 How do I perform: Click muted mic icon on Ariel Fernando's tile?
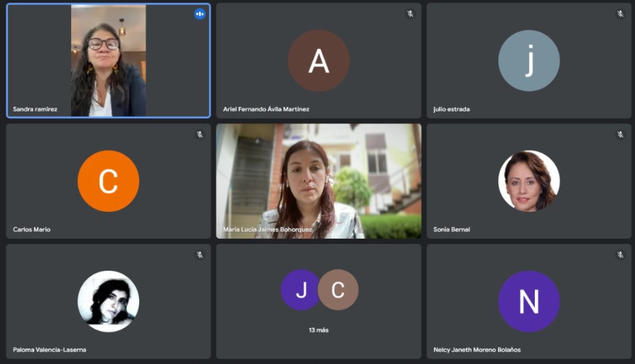pos(410,14)
